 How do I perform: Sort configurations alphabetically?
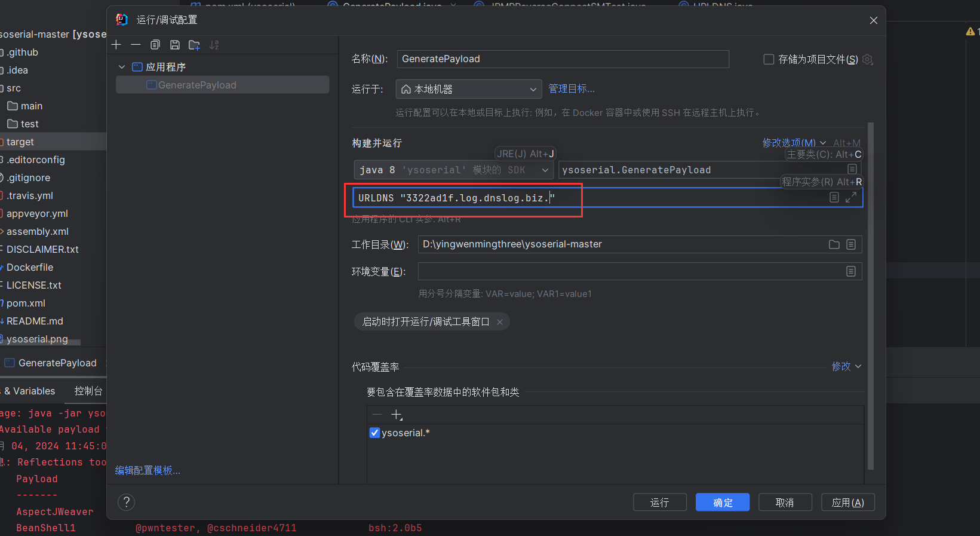point(214,45)
